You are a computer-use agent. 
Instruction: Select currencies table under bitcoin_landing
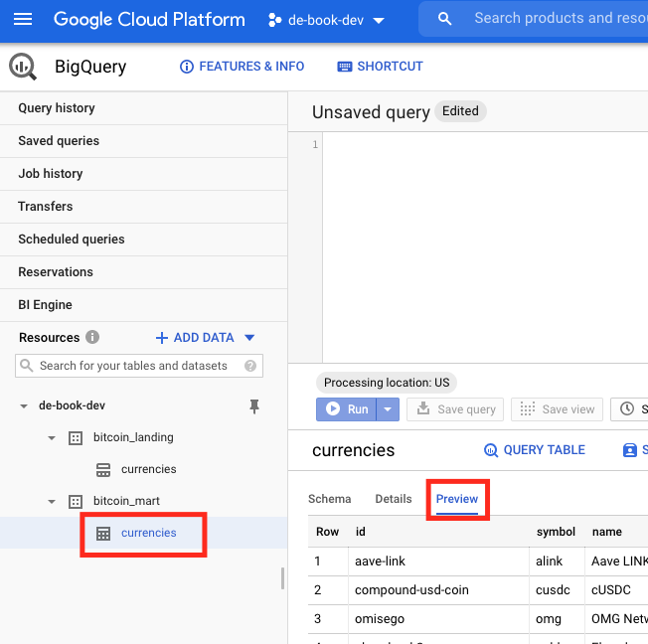coord(148,469)
